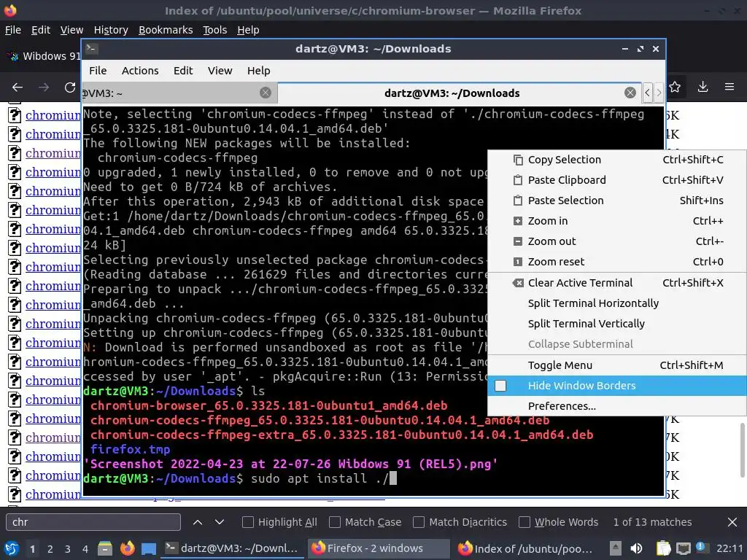
Task: Click the first chromium link in Firefox listing
Action: coord(53,115)
